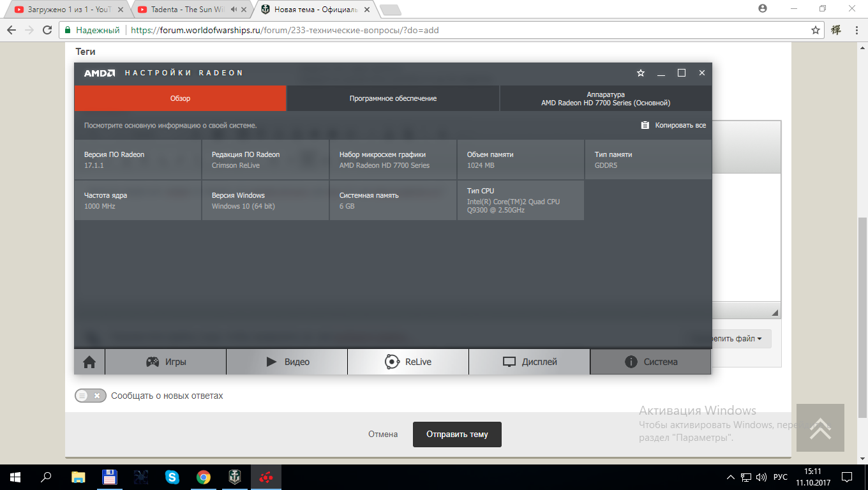Reload the page with refresh icon
The image size is (868, 490).
(47, 30)
